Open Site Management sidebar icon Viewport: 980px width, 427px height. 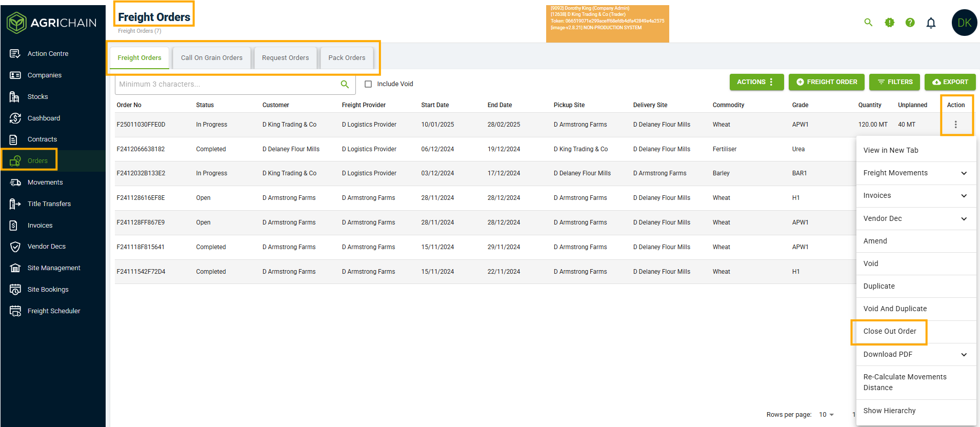pos(15,268)
